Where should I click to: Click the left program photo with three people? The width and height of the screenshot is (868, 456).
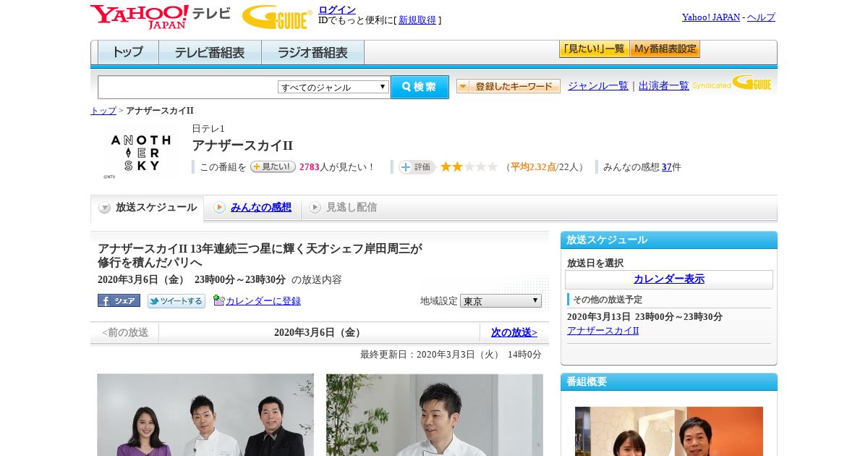[x=205, y=415]
